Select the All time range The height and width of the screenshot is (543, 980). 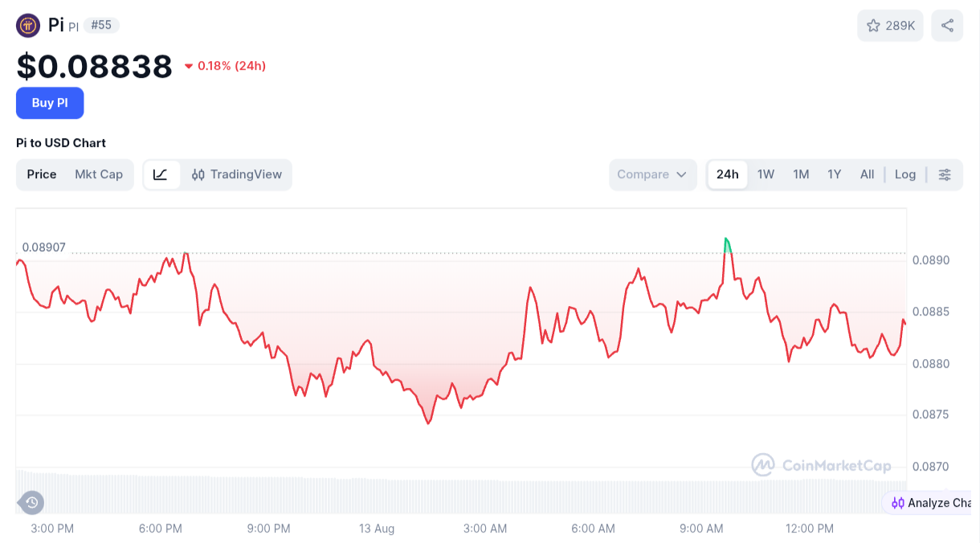pyautogui.click(x=867, y=174)
